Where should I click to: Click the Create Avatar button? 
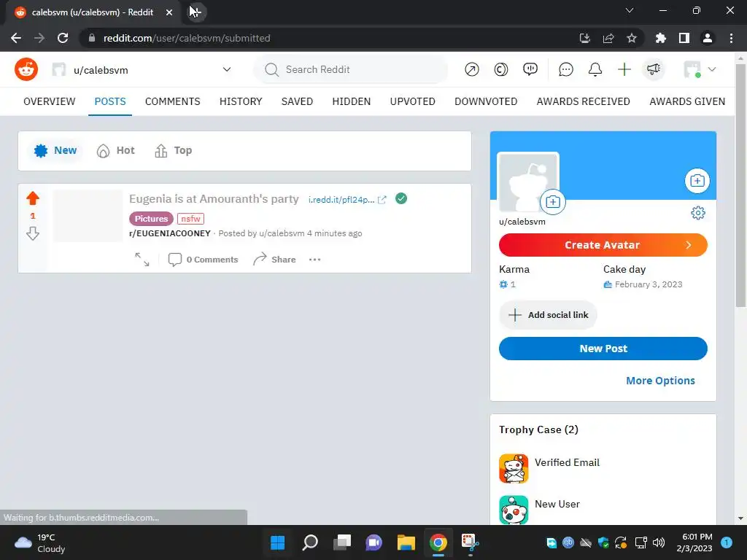point(603,245)
